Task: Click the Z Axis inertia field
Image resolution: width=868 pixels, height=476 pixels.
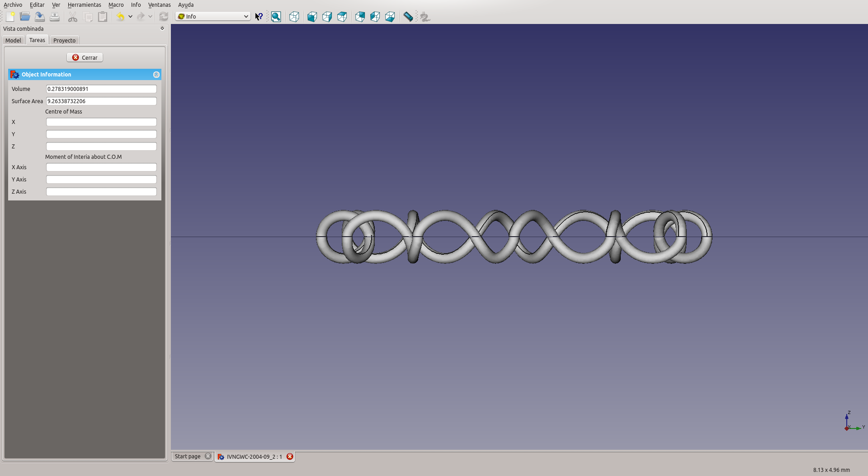Action: pos(101,192)
